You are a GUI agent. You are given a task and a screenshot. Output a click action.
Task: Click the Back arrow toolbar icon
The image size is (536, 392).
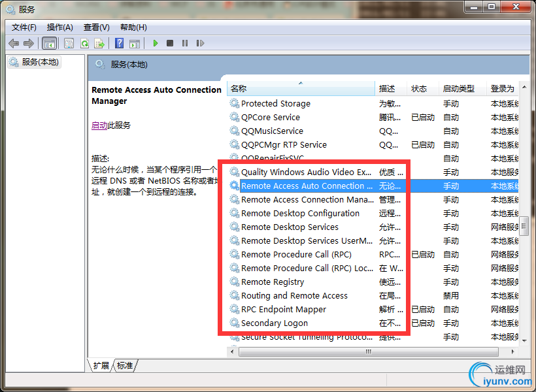pos(14,43)
